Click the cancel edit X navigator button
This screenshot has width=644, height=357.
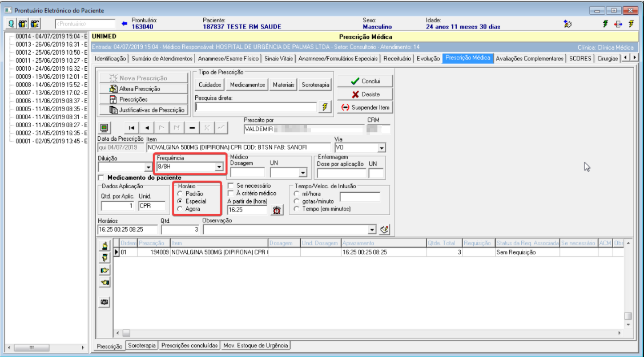[x=207, y=128]
